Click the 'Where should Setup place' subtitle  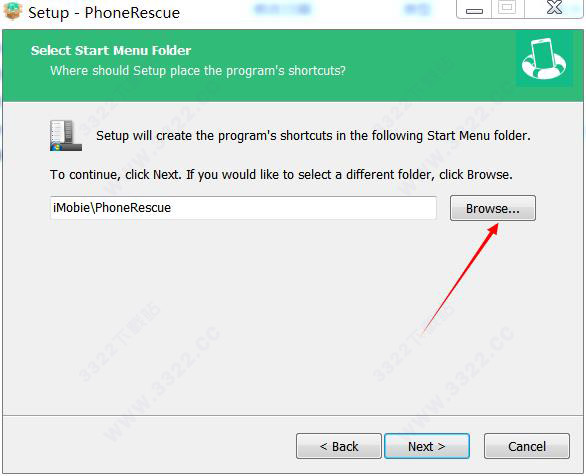click(x=198, y=71)
